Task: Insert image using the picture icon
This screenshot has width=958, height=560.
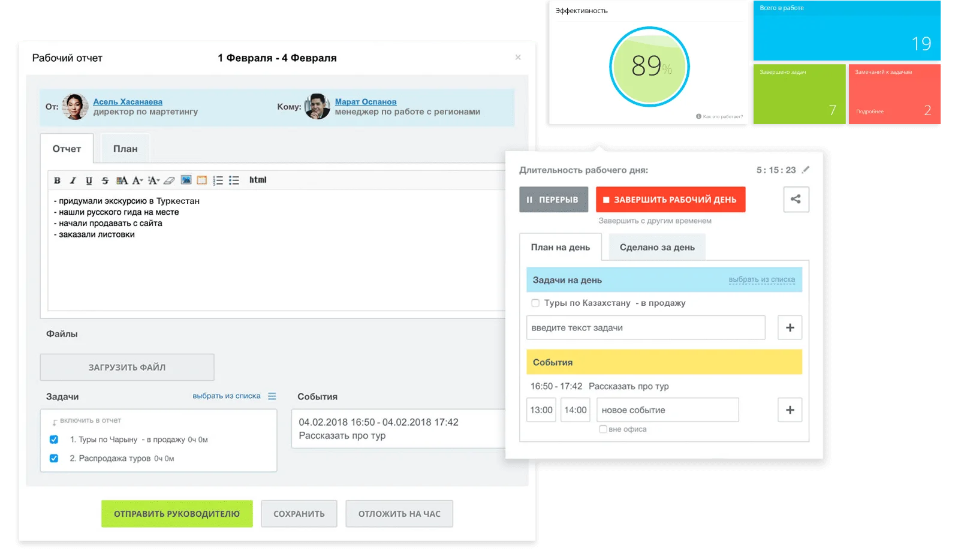Action: click(x=186, y=180)
